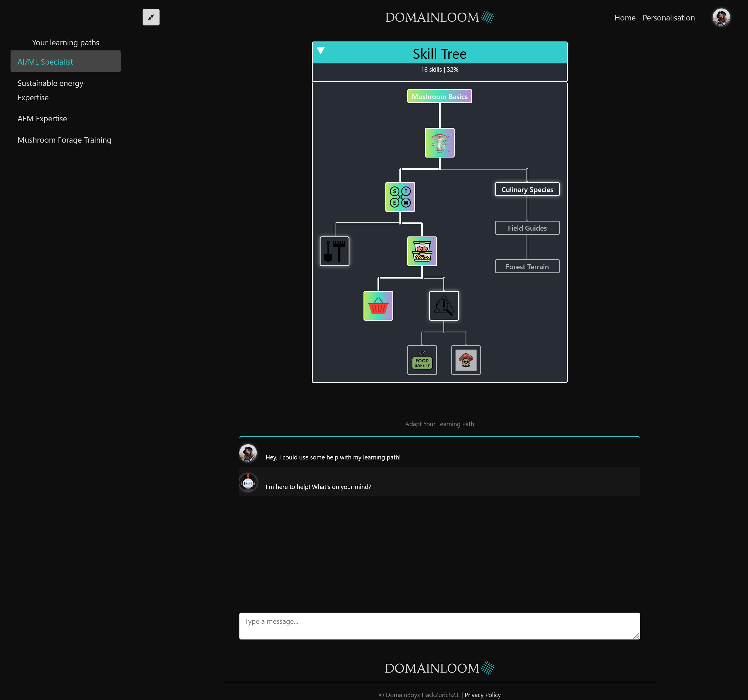Collapse the Skill Tree panel triangle
The image size is (748, 700).
pyautogui.click(x=321, y=51)
